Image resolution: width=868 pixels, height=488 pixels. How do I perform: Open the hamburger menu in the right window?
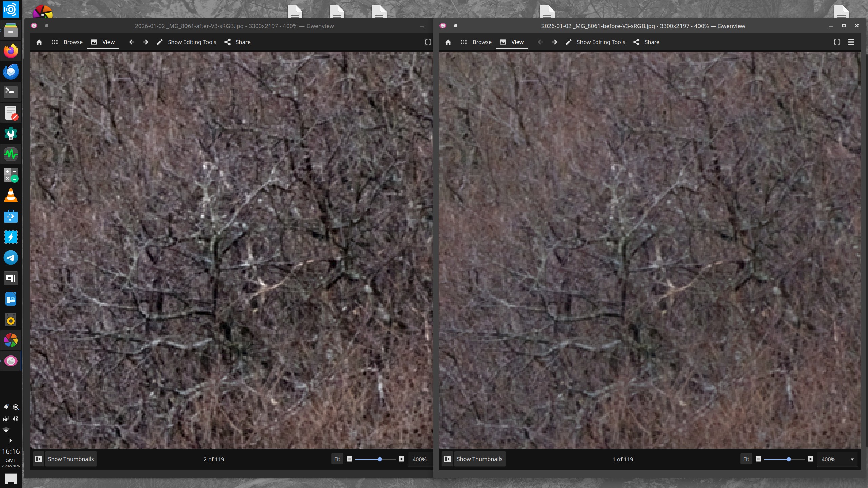tap(851, 42)
